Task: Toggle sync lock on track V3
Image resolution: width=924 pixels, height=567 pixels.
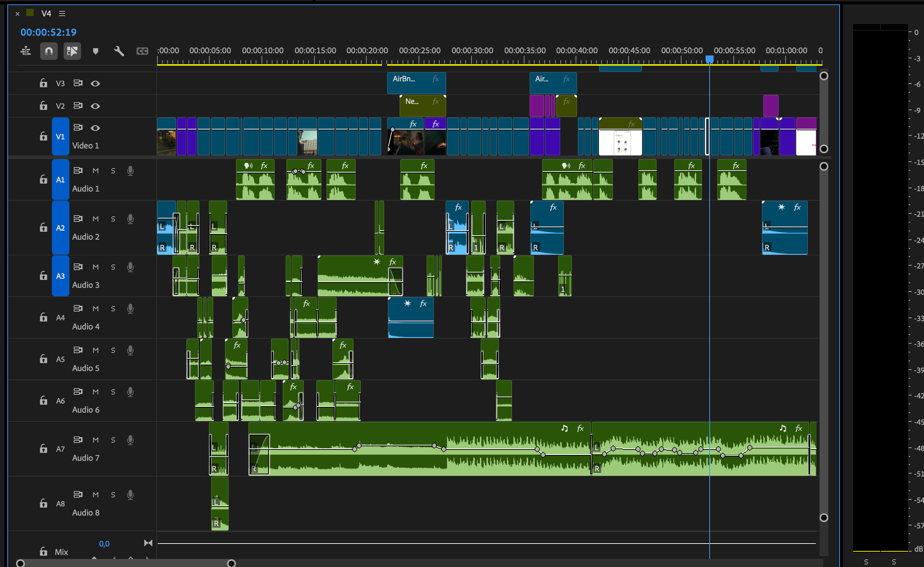Action: click(x=78, y=83)
